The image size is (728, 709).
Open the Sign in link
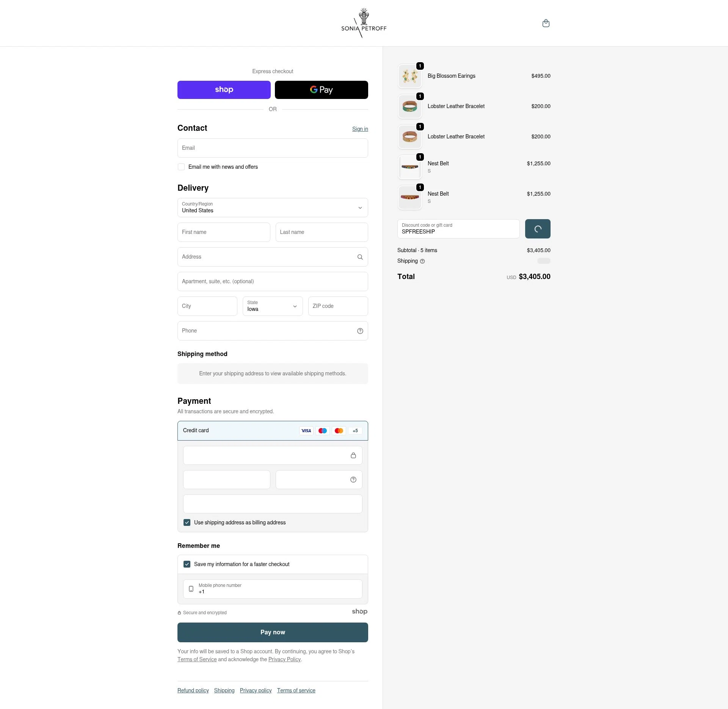coord(360,129)
